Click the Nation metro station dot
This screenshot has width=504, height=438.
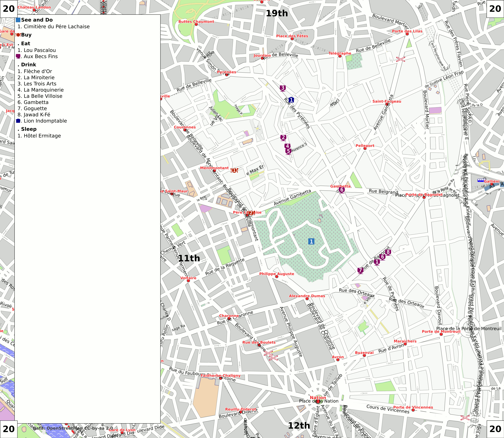tap(318, 401)
